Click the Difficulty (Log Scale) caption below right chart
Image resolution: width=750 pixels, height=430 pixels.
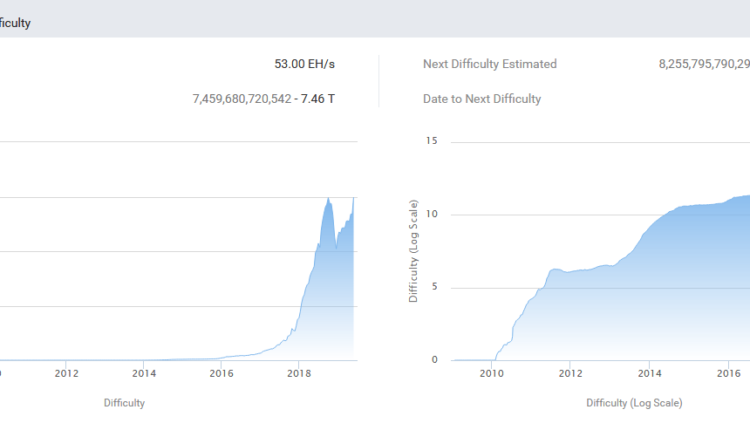[634, 403]
